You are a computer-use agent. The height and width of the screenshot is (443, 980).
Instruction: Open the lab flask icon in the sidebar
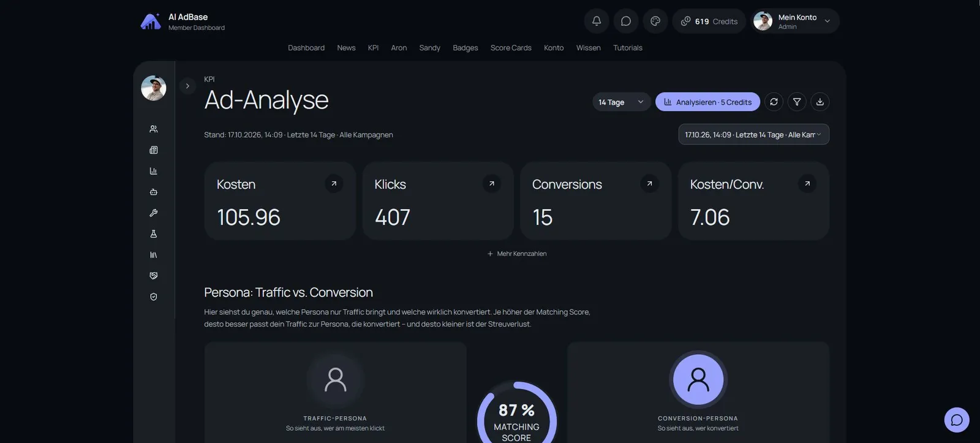click(x=154, y=234)
